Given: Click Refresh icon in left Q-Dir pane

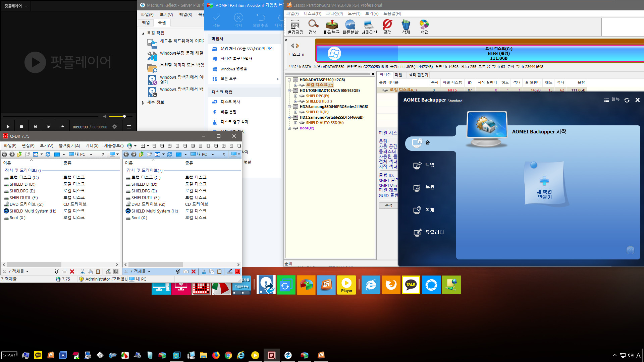Looking at the screenshot, I should tap(48, 154).
